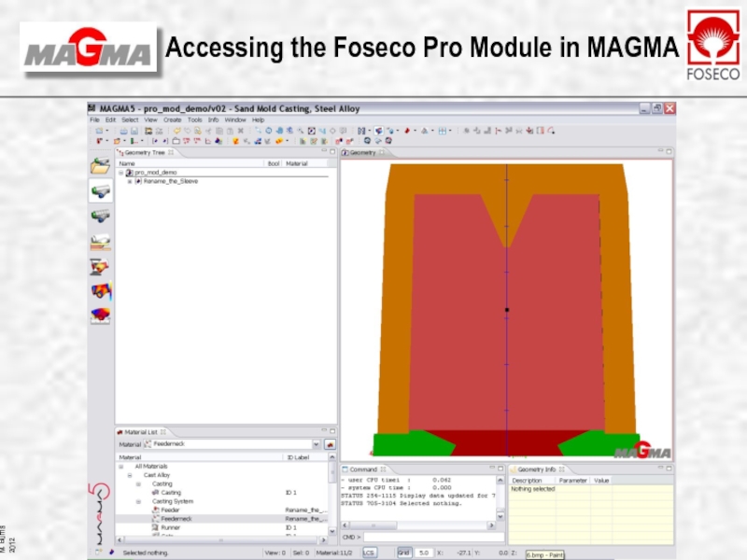Click the Undo arrow toolbar icon
This screenshot has height=560, width=747.
[176, 131]
